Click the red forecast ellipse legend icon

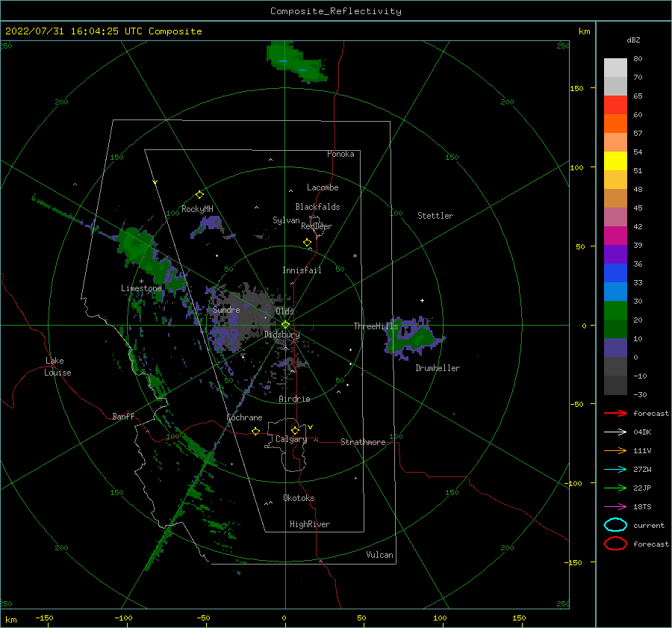pos(615,544)
